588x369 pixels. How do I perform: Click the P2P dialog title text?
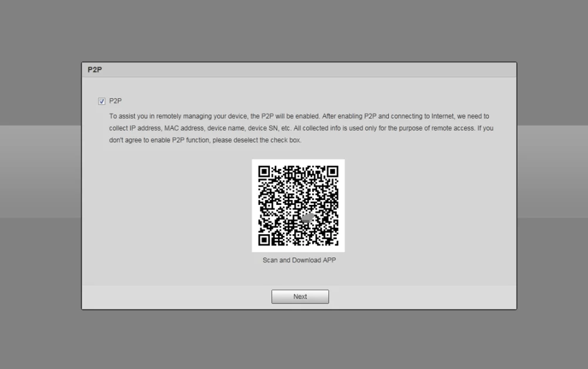click(x=95, y=70)
